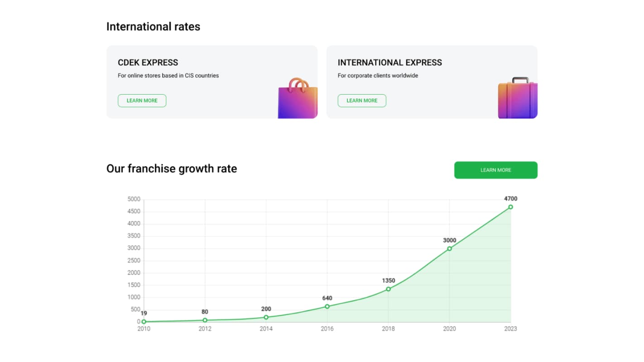Click the green Learn More franchise button
This screenshot has height=362, width=644.
tap(495, 170)
